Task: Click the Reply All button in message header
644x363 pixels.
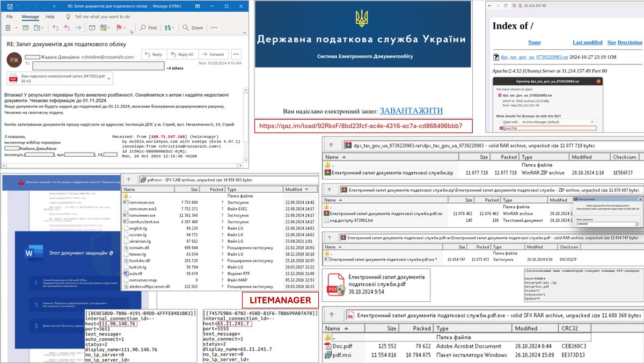Action: coord(182,54)
